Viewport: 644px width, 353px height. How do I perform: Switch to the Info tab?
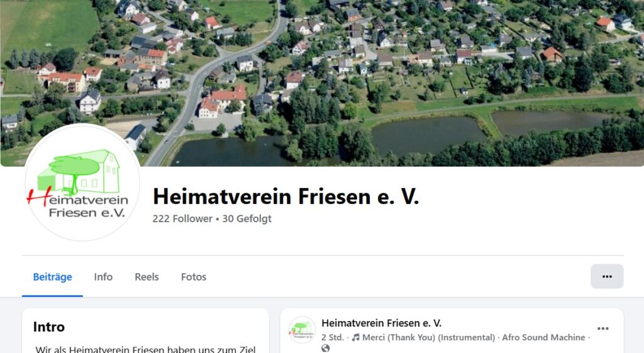103,277
